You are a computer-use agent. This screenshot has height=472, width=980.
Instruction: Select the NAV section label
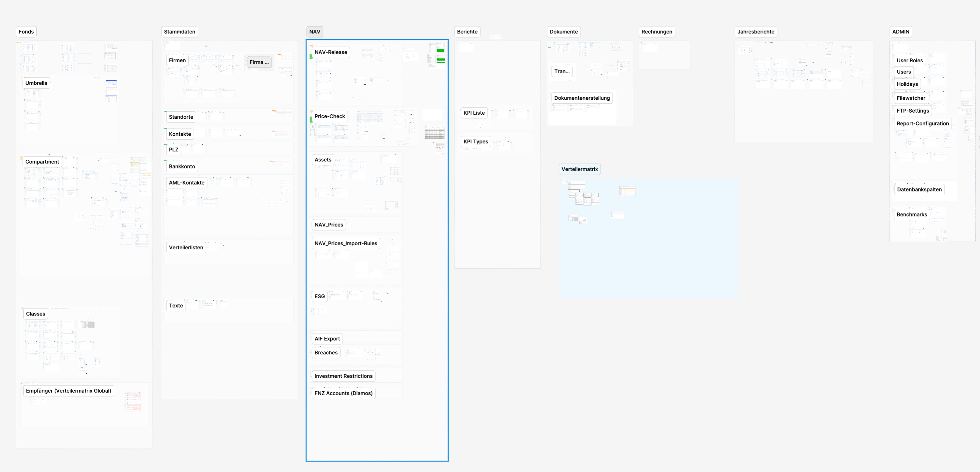(314, 32)
